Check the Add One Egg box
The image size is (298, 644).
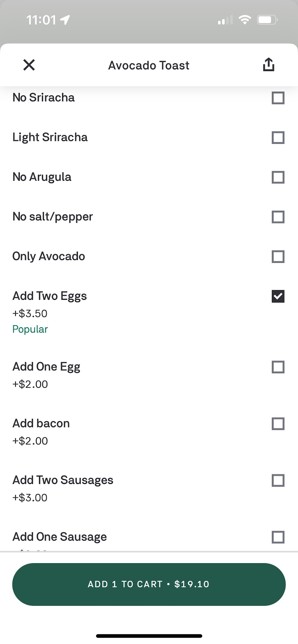click(278, 367)
